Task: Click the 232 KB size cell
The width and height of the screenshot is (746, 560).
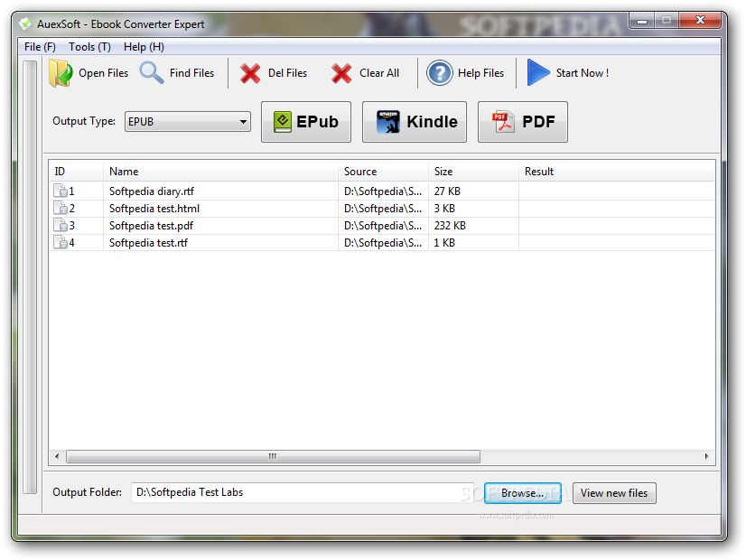Action: click(450, 226)
